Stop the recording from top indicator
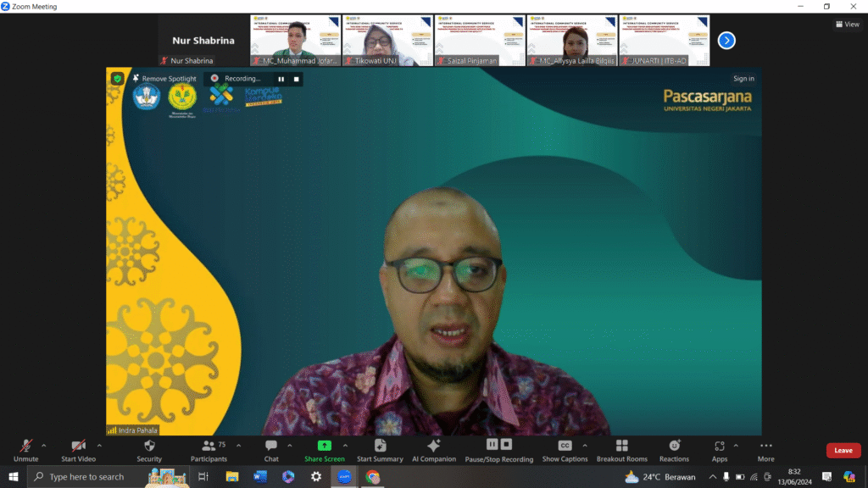 pyautogui.click(x=297, y=79)
